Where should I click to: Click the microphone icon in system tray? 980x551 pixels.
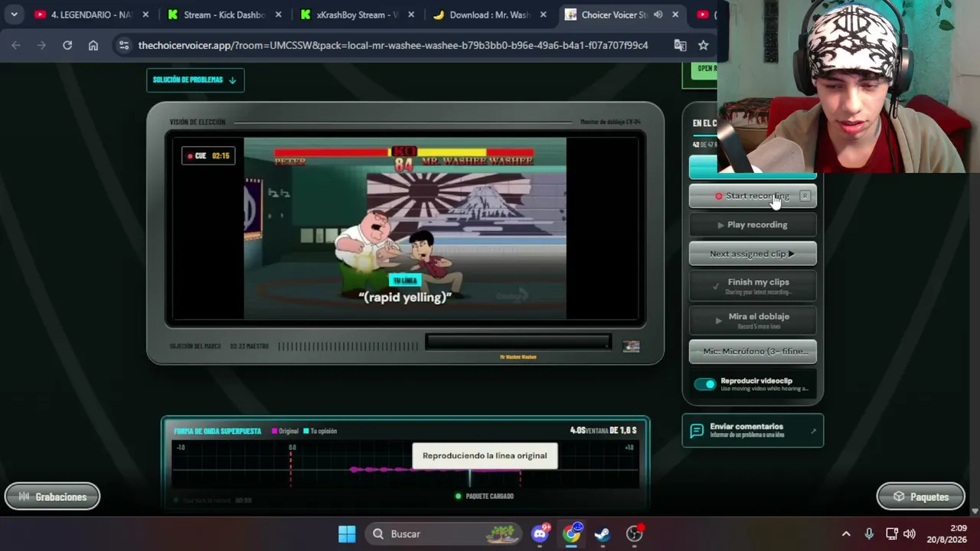pos(869,533)
